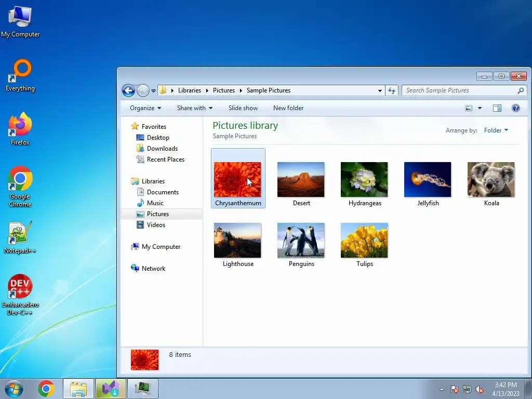Select the Tulips picture thumbnail
532x399 pixels.
(364, 240)
